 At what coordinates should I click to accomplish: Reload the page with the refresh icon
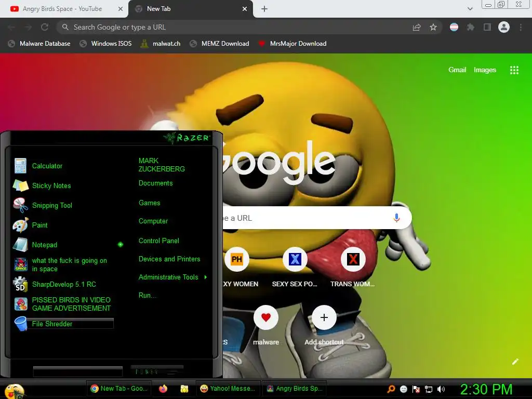pos(45,27)
